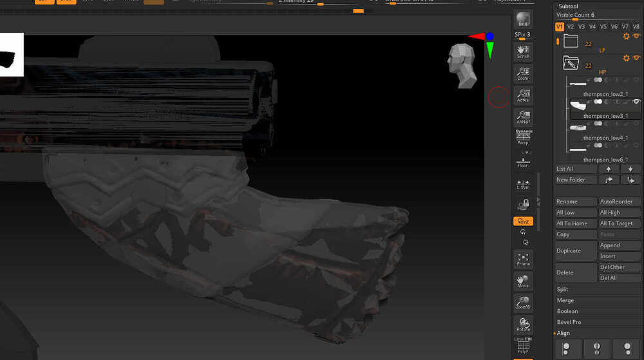
Task: Toggle visibility eye of thompson_low2_1
Action: [x=636, y=80]
